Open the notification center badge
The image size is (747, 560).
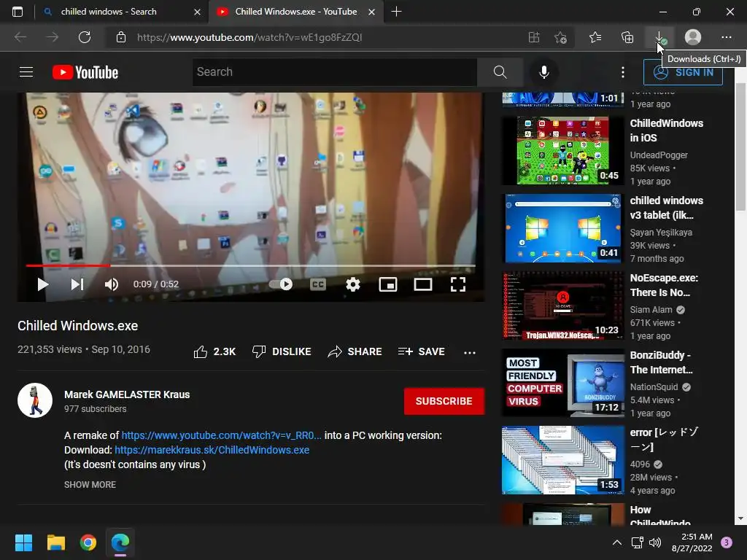pyautogui.click(x=727, y=542)
